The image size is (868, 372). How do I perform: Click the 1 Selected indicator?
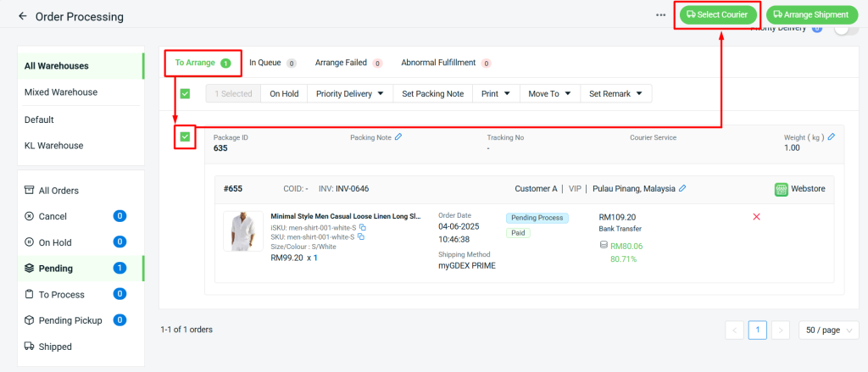(233, 93)
